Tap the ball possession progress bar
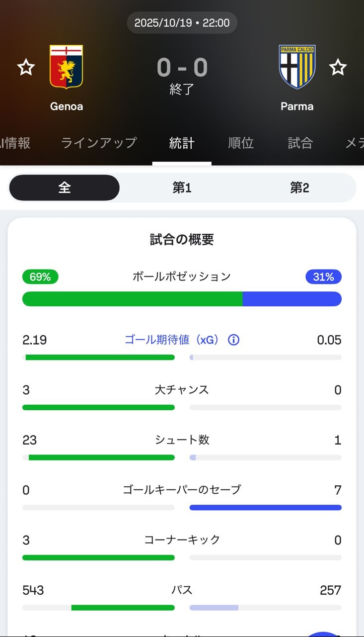The image size is (364, 637). pyautogui.click(x=182, y=299)
